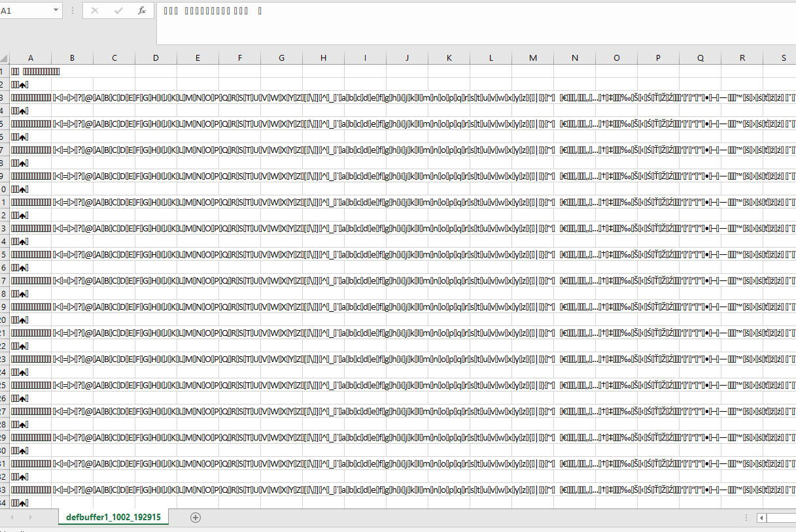Click the Enter checkmark icon in formula bar
The width and height of the screenshot is (796, 532).
[118, 11]
